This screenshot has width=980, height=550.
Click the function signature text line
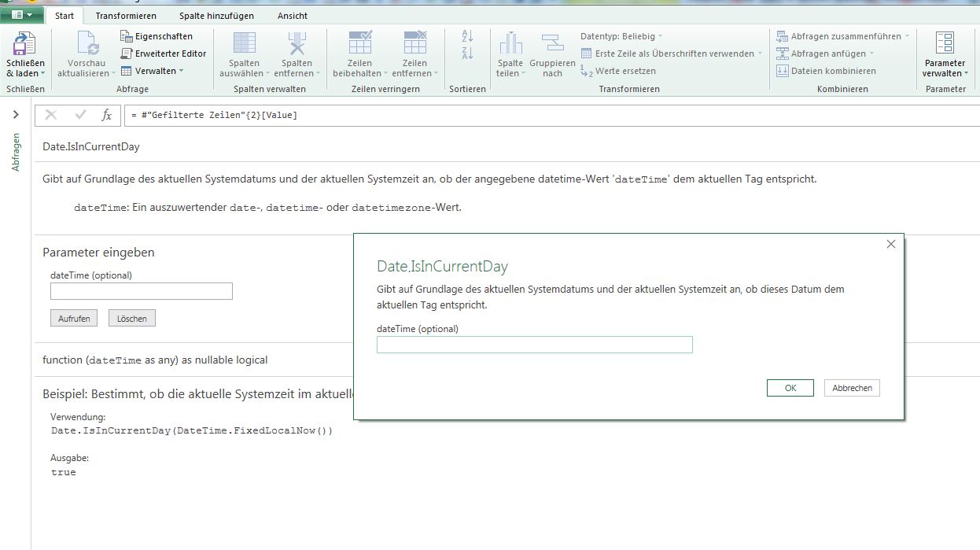[x=155, y=360]
